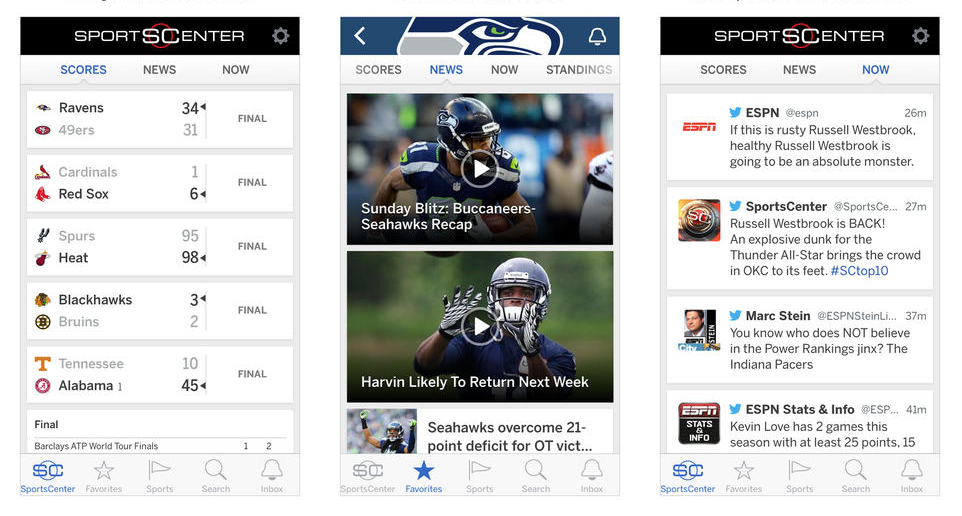Tap SportsCenter SC icon in the Seahawks bottom bar
Viewport: 962px width, 516px height.
pyautogui.click(x=367, y=476)
